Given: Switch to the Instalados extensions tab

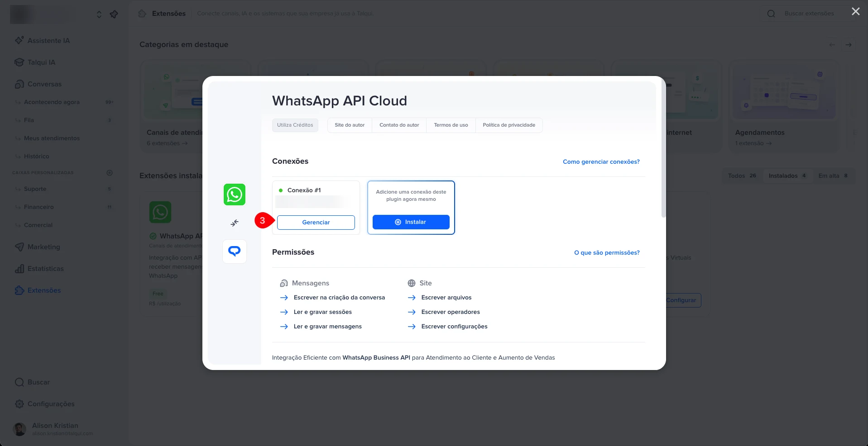Looking at the screenshot, I should (x=787, y=176).
